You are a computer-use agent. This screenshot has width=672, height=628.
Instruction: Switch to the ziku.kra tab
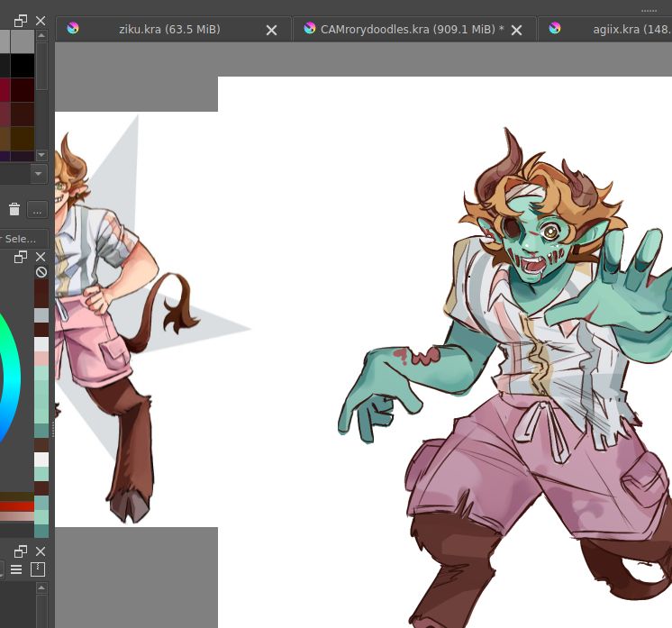[x=169, y=29]
